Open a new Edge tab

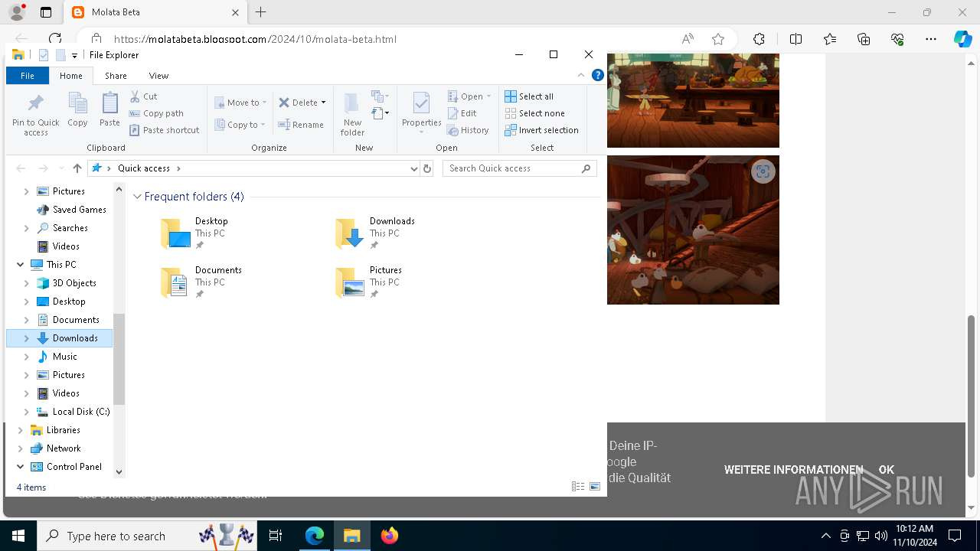pos(261,12)
